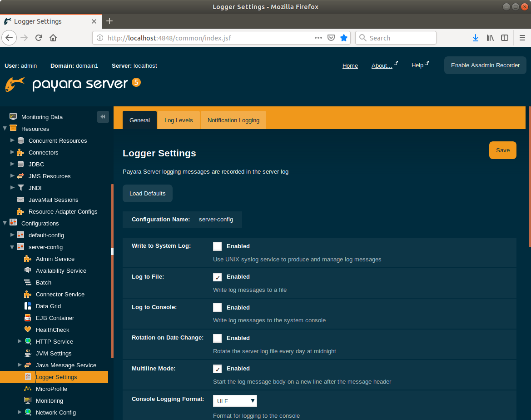Click the Firefox reload page icon
The height and width of the screenshot is (420, 531).
pos(39,38)
